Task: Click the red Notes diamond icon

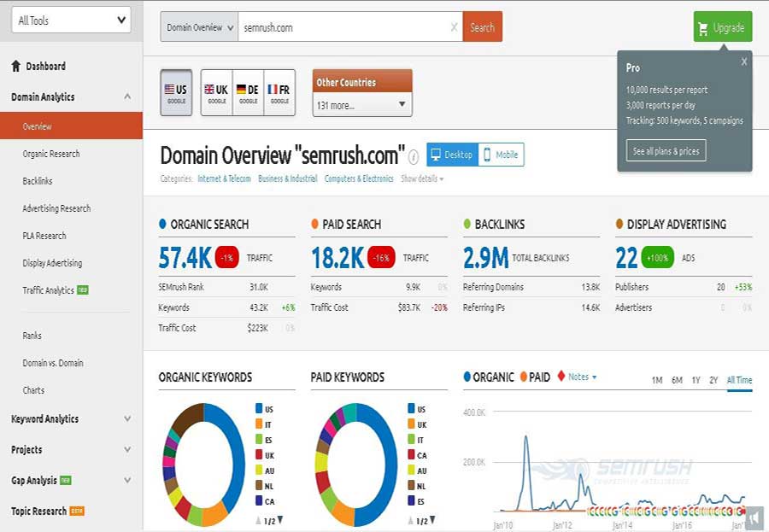Action: click(x=561, y=376)
